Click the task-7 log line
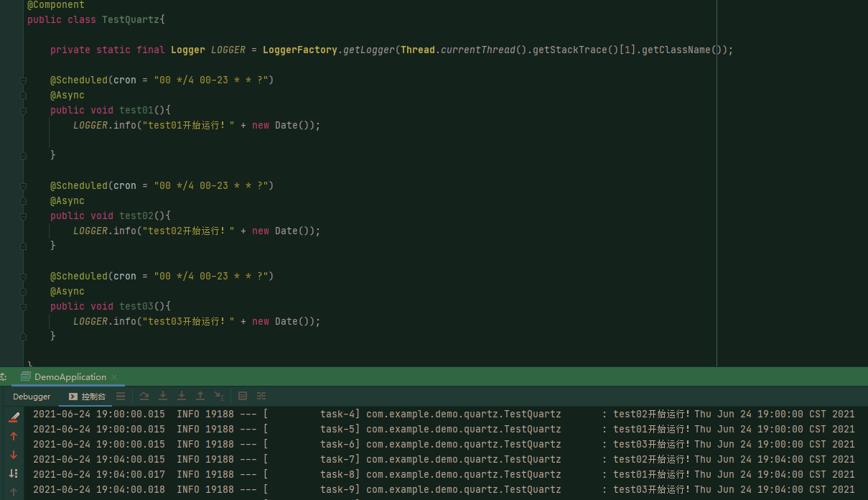The height and width of the screenshot is (500, 868). (444, 459)
